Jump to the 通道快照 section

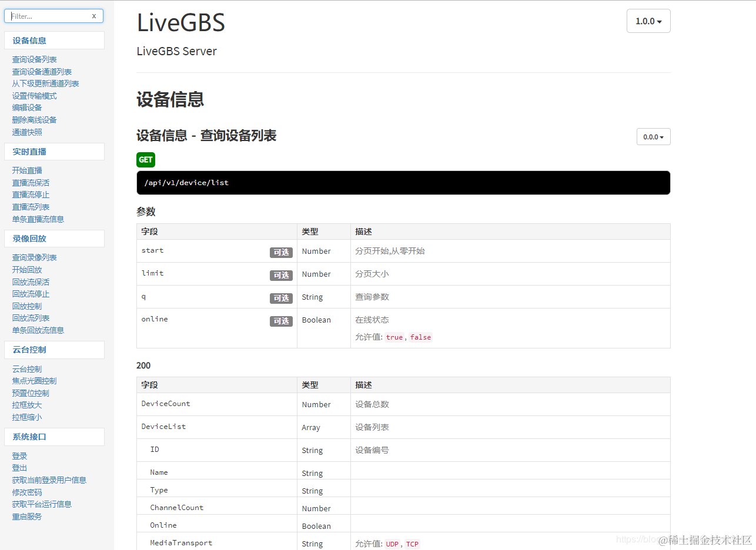coord(27,132)
